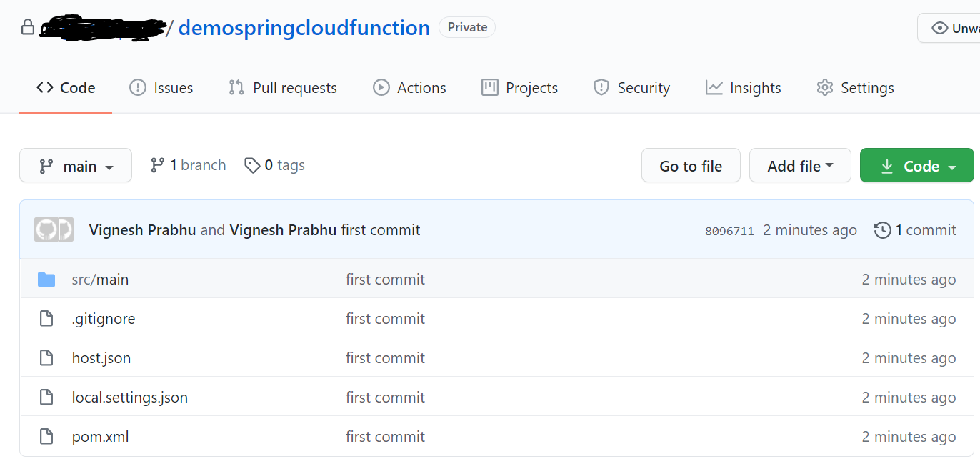Viewport: 980px width, 469px height.
Task: Click the src/main folder icon
Action: (46, 280)
